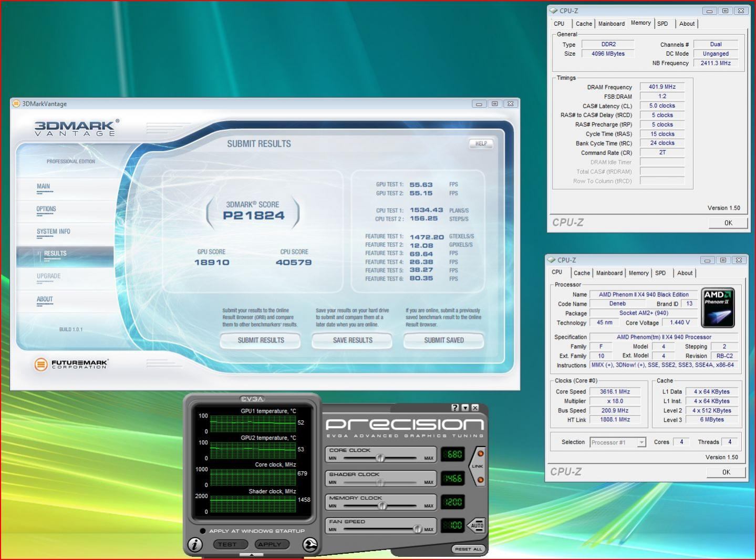Click the Futuremark Corporation logo
The width and height of the screenshot is (756, 560).
71,364
